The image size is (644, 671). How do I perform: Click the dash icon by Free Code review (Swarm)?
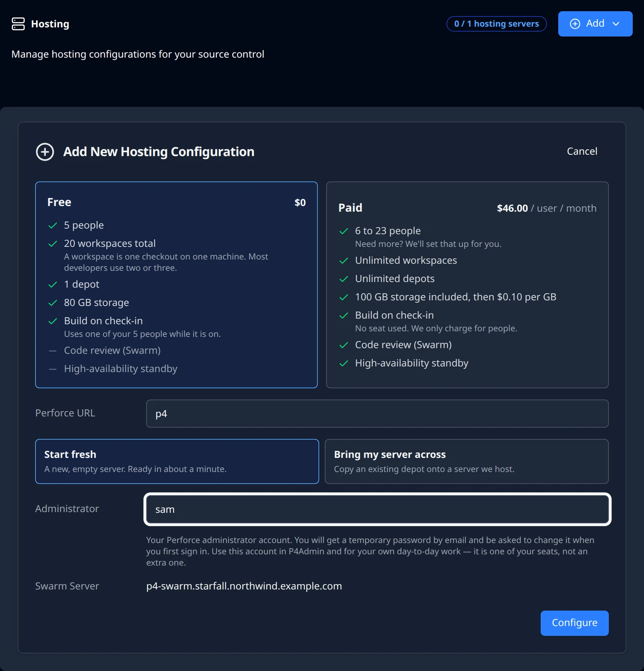click(53, 351)
